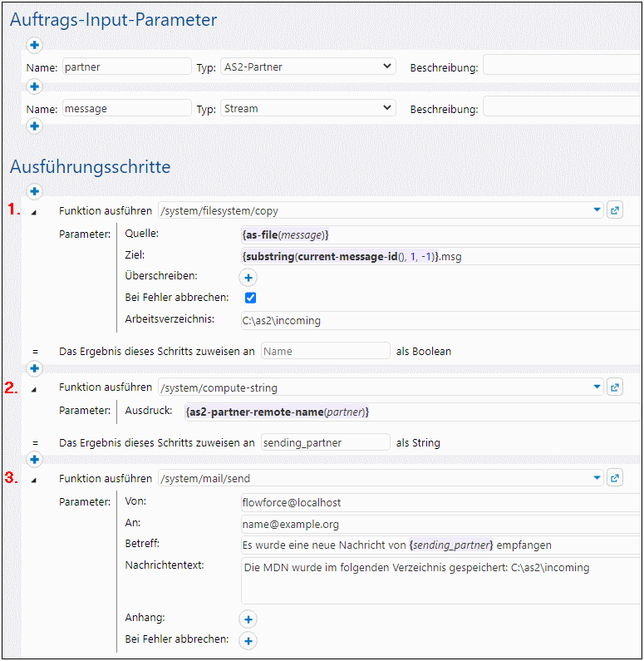This screenshot has width=644, height=661.
Task: Click the Name field containing 'partner'
Action: coord(126,67)
